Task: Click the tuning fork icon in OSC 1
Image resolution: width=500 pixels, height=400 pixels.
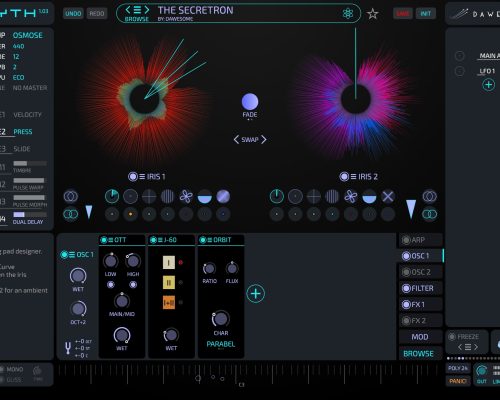Action: point(68,348)
